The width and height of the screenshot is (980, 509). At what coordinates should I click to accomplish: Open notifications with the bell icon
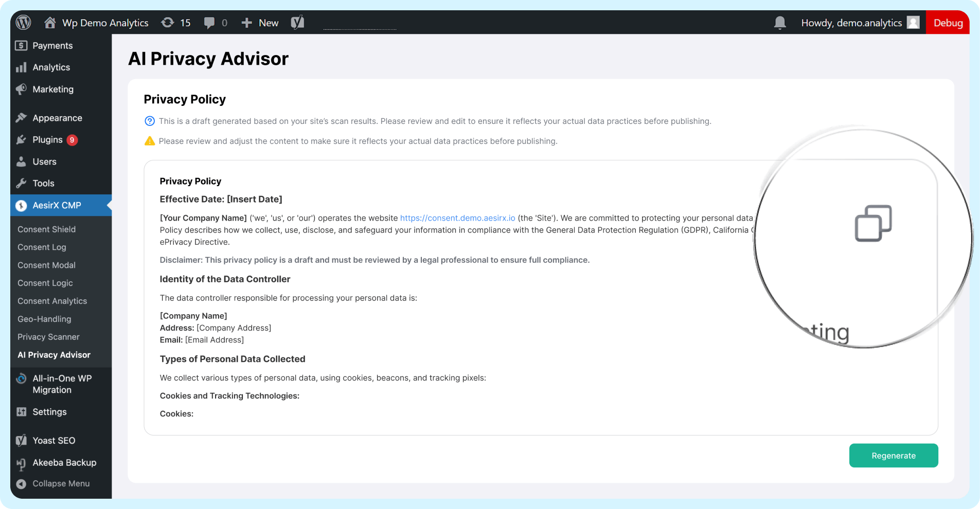[780, 22]
